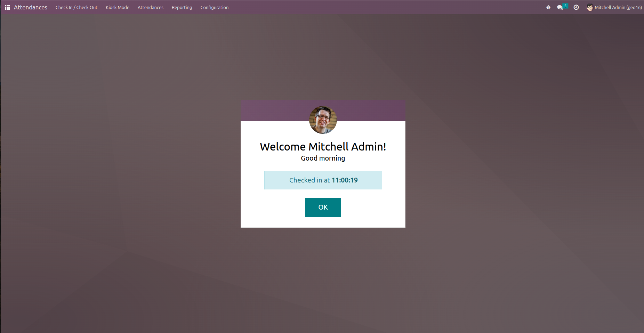Open the conversations chat bubble icon
This screenshot has height=333, width=644.
[560, 7]
